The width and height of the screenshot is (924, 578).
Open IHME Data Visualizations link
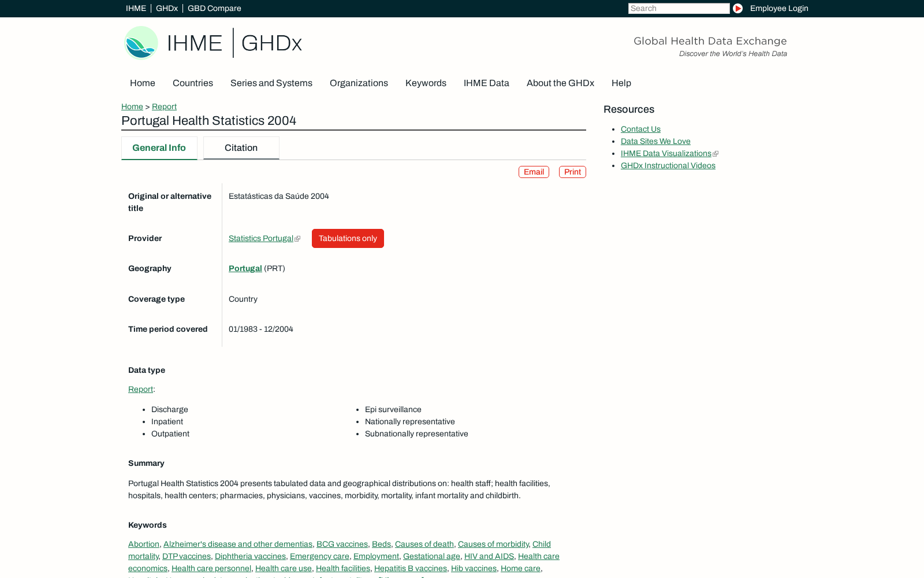pos(666,154)
